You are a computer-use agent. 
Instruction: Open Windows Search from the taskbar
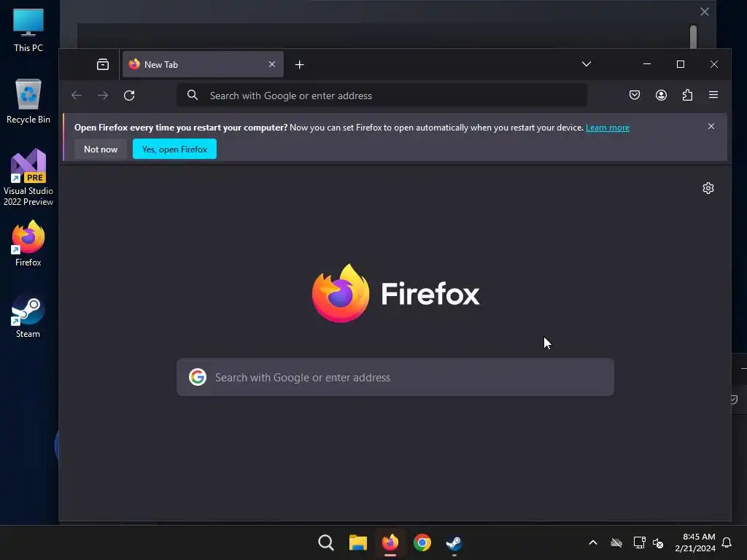click(x=326, y=542)
